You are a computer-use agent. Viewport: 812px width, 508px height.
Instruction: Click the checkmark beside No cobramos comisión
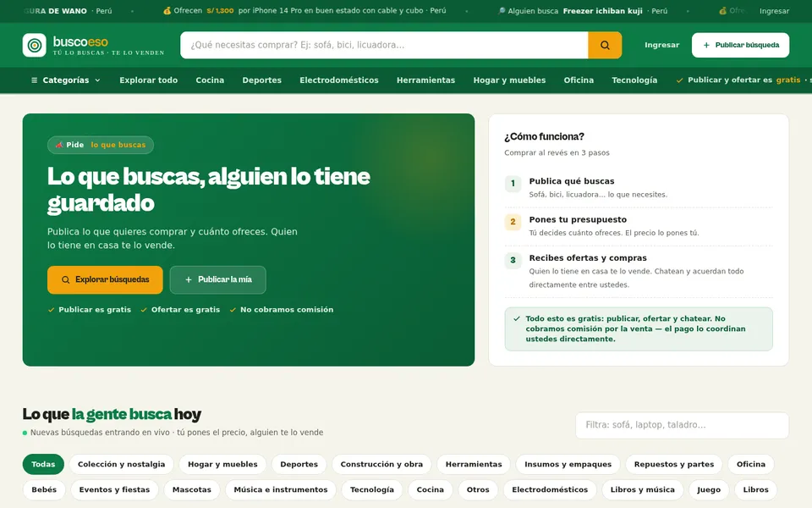click(x=233, y=310)
